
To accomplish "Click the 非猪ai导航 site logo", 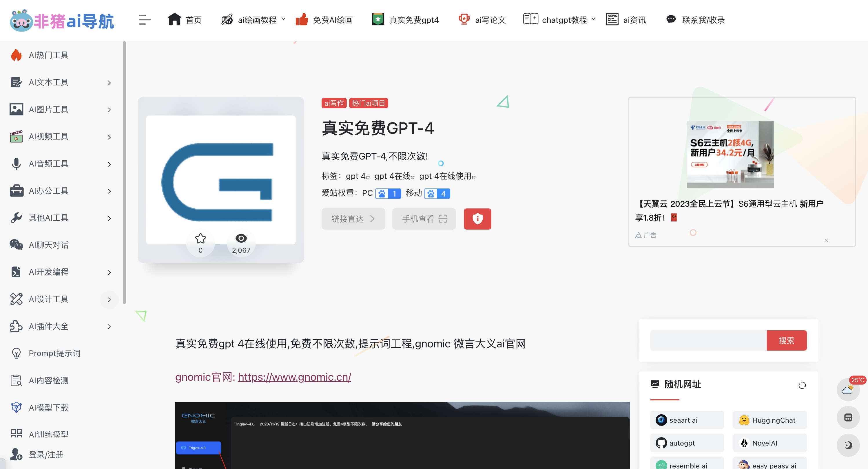I will point(62,20).
